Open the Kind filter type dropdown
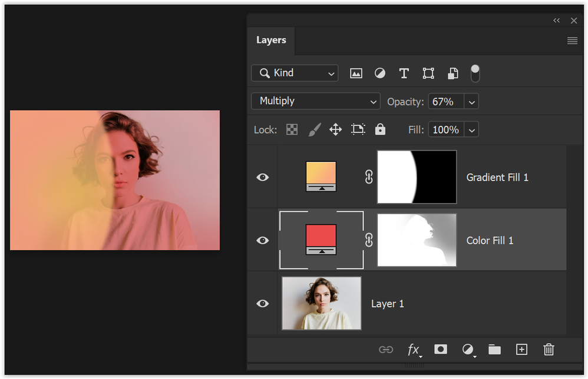The width and height of the screenshot is (588, 379). [295, 73]
